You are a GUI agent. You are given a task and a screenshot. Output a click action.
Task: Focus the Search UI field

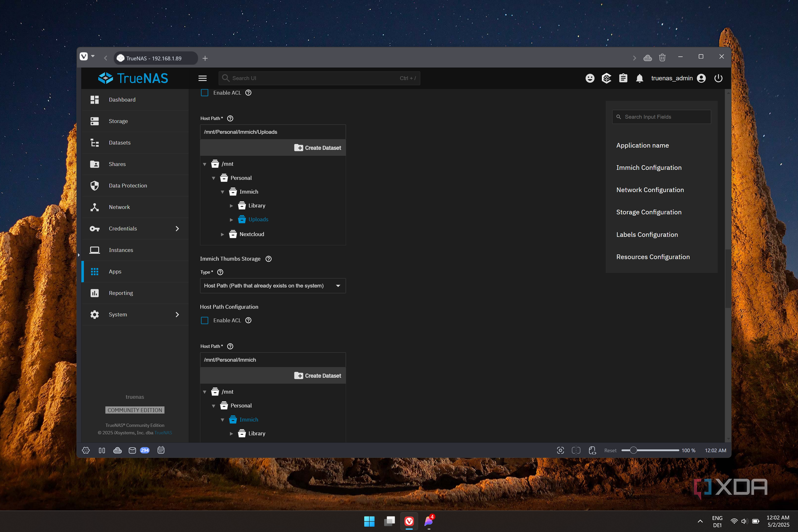click(x=319, y=78)
